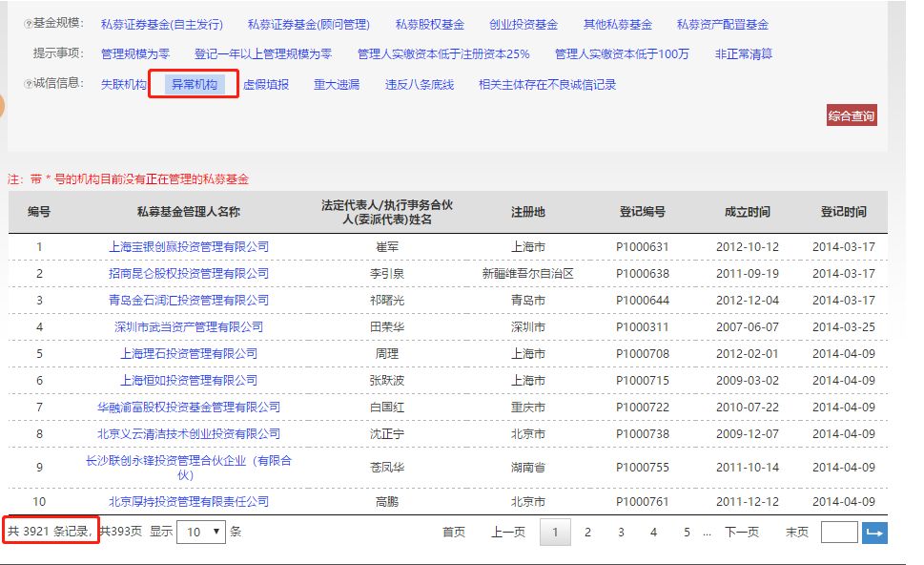Click the 编号 column header

click(x=39, y=212)
